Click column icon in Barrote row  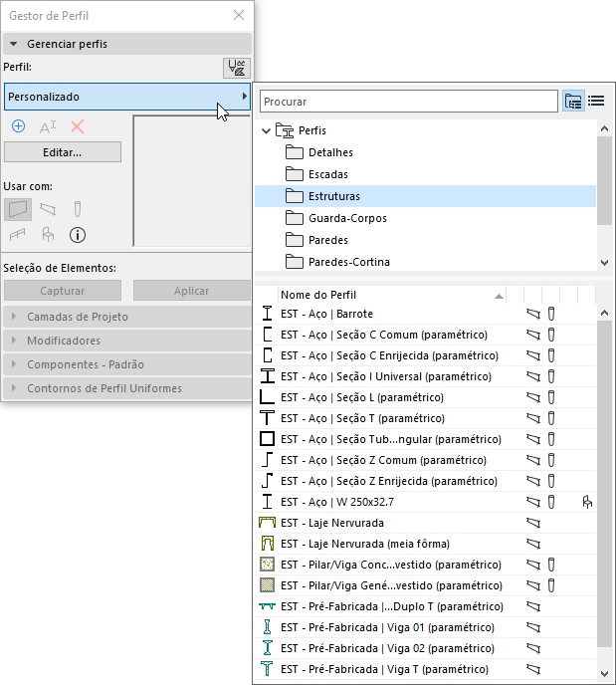coord(551,314)
